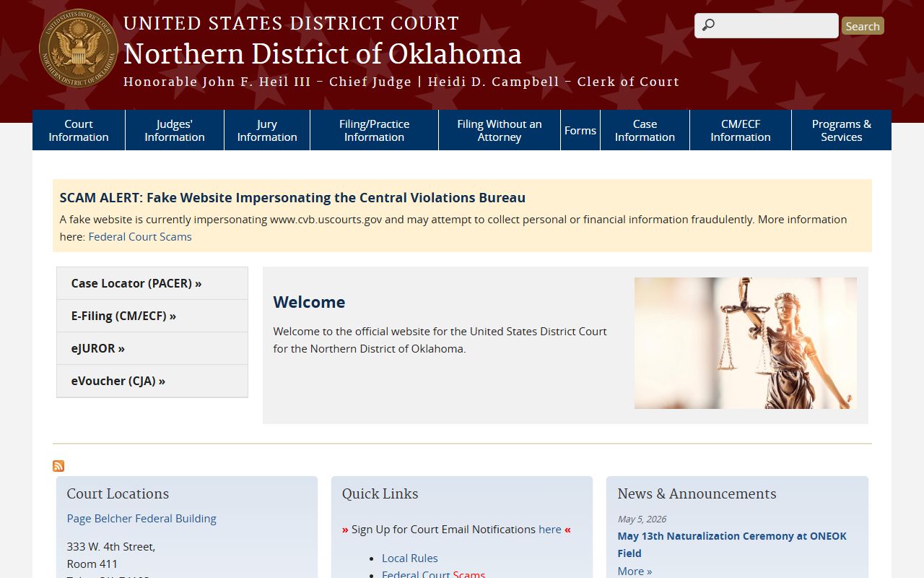Open the eVoucher (CJA) link
924x578 pixels.
(x=152, y=381)
